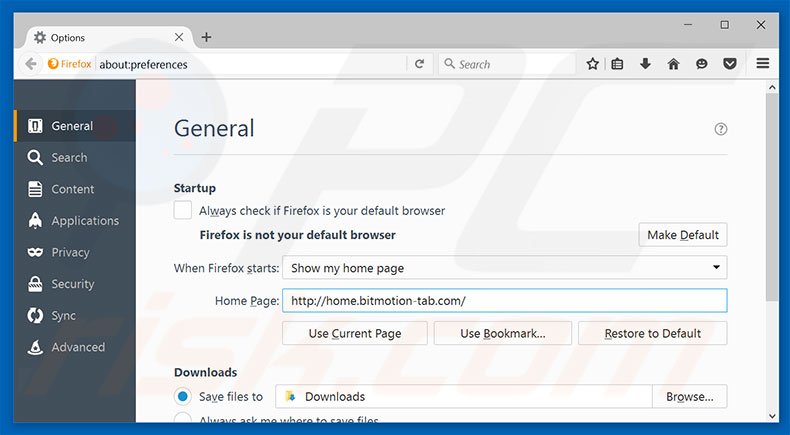Expand the When Firefox starts dropdown
Image resolution: width=790 pixels, height=435 pixels.
point(504,268)
